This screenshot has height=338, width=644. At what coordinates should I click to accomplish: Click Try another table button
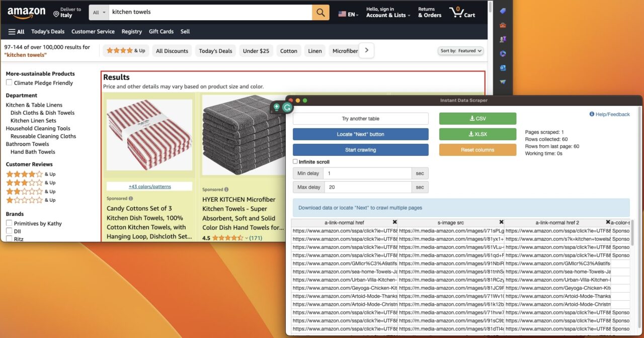tap(361, 119)
